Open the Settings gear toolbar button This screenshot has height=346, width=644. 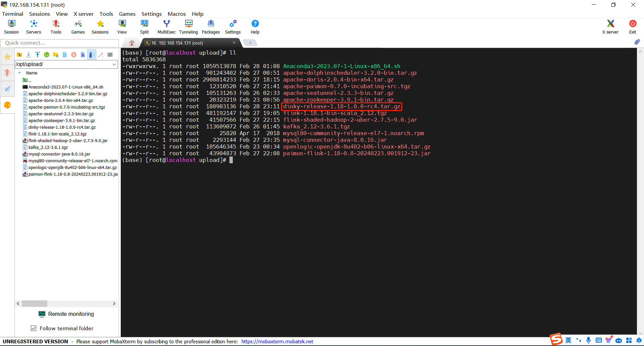(233, 27)
